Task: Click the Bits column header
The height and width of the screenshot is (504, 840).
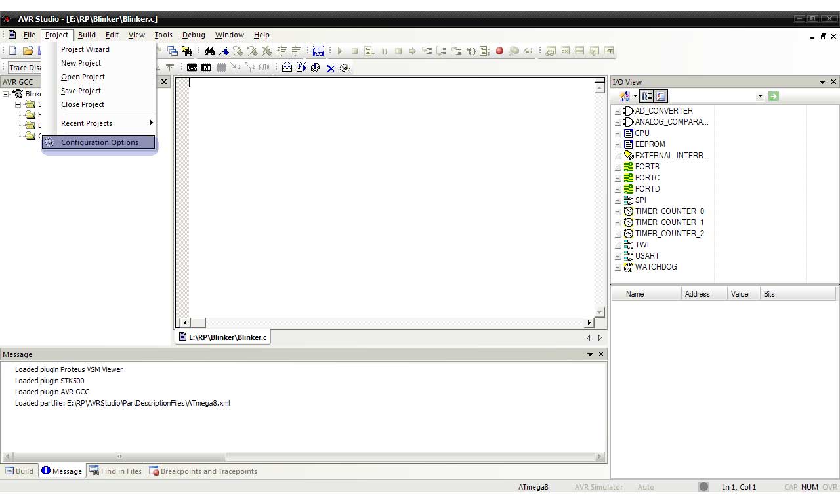Action: 799,294
